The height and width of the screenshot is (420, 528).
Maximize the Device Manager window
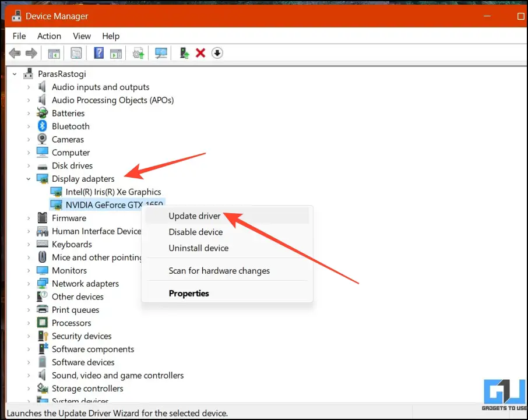click(x=520, y=16)
